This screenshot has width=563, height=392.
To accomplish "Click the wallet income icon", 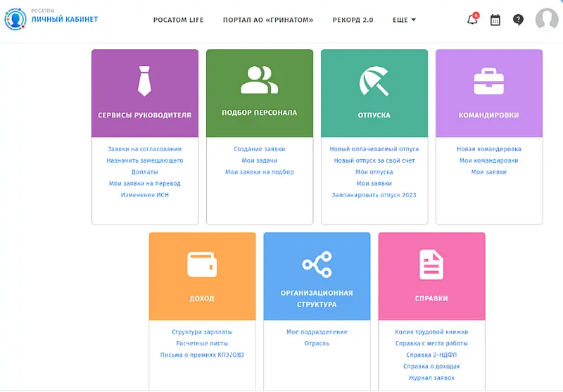I will [x=202, y=265].
